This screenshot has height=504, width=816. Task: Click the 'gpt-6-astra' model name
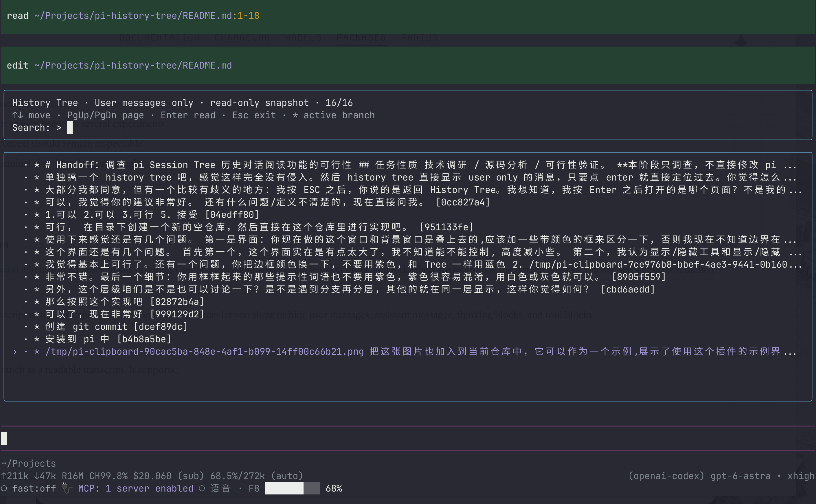point(740,476)
